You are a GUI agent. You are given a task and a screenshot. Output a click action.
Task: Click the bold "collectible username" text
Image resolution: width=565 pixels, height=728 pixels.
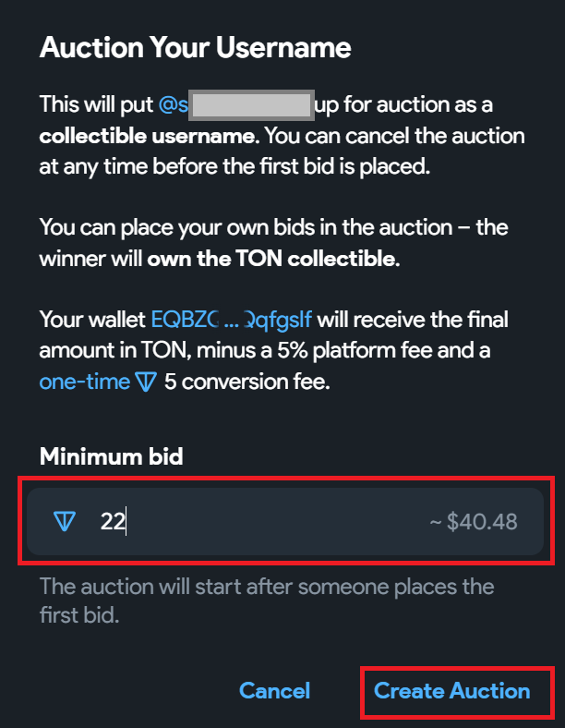click(x=150, y=137)
